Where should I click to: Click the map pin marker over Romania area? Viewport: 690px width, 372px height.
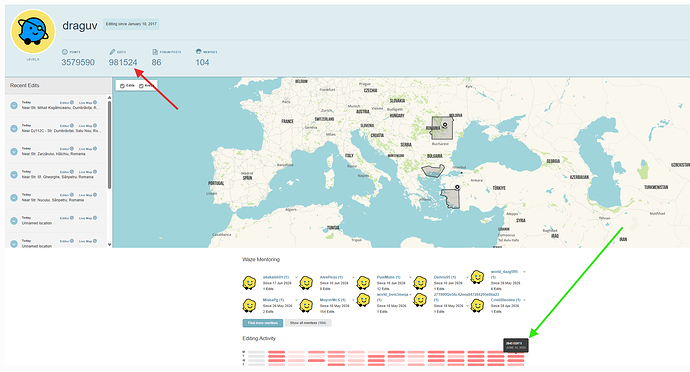point(445,125)
